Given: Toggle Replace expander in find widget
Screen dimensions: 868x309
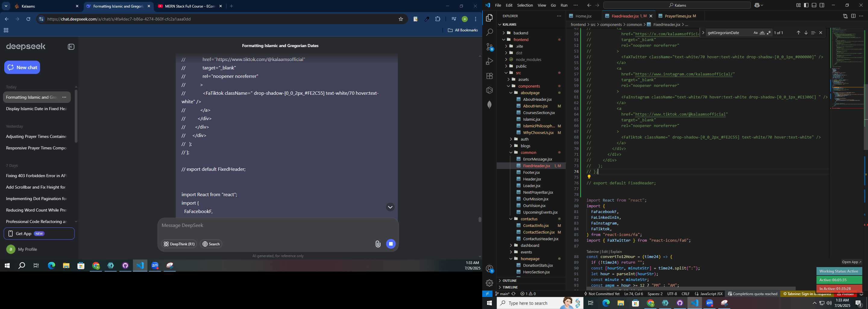Looking at the screenshot, I should click(x=703, y=33).
